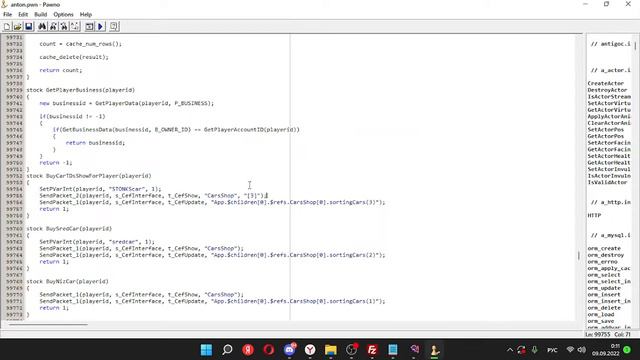Open Yandex red icon in the taskbar

pyautogui.click(x=248, y=350)
